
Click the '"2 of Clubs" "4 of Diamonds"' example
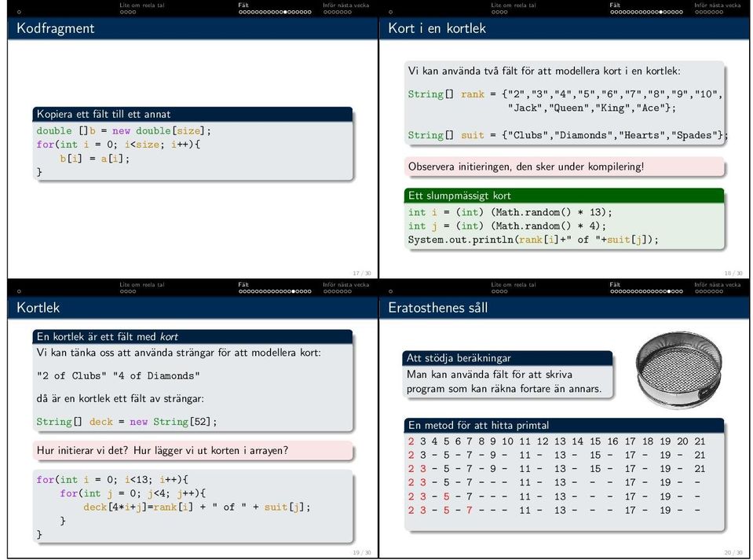118,375
